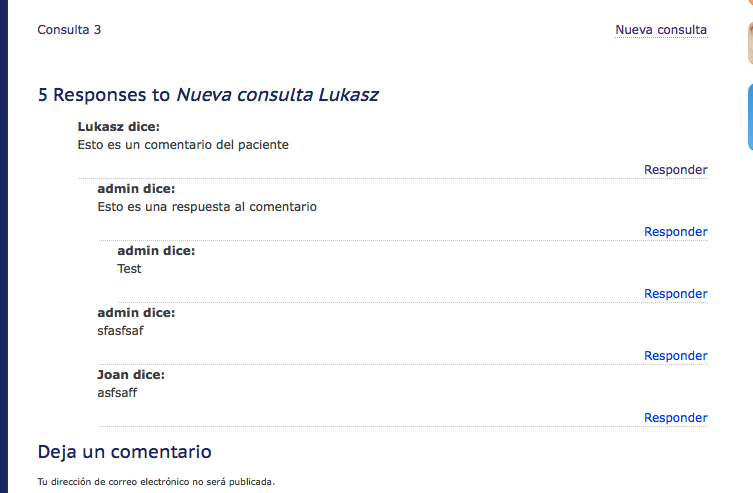Click Responder under 'Esto es una respuesta al comentario'
The height and width of the screenshot is (493, 753).
pos(676,231)
